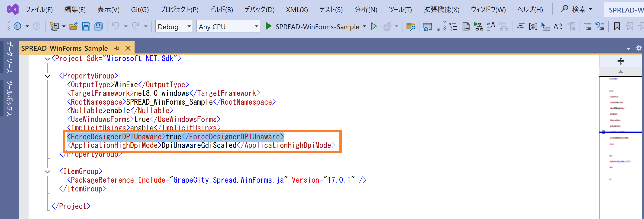Click the Save All icon

click(99, 26)
